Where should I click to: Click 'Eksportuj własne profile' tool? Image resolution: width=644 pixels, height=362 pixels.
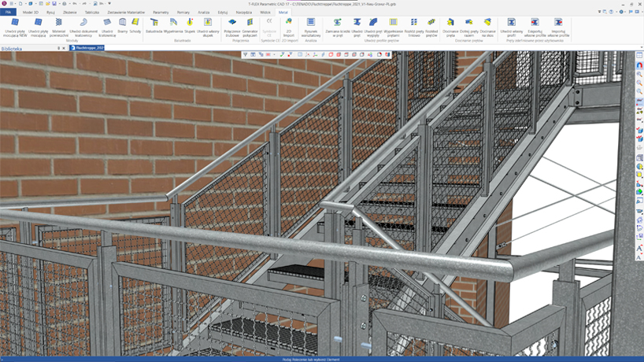point(535,28)
